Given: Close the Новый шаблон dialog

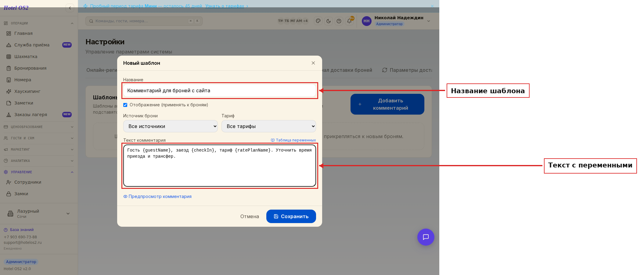Looking at the screenshot, I should (313, 63).
